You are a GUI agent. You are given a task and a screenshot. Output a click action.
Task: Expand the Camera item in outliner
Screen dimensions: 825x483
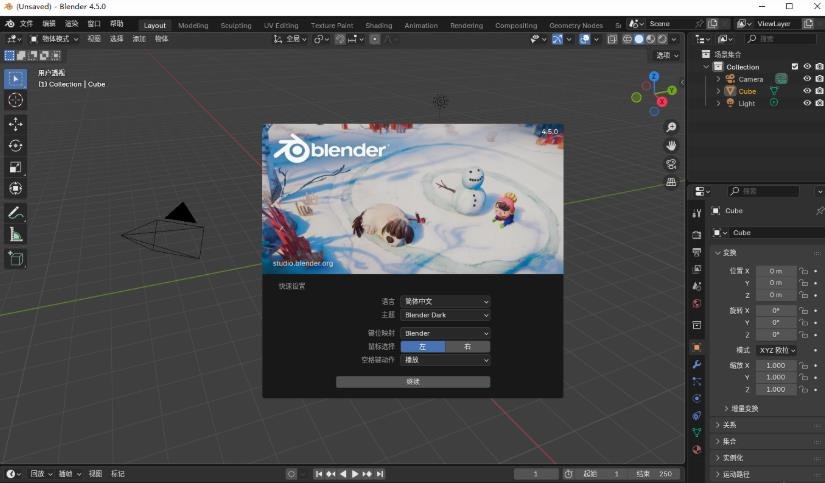pyautogui.click(x=718, y=79)
